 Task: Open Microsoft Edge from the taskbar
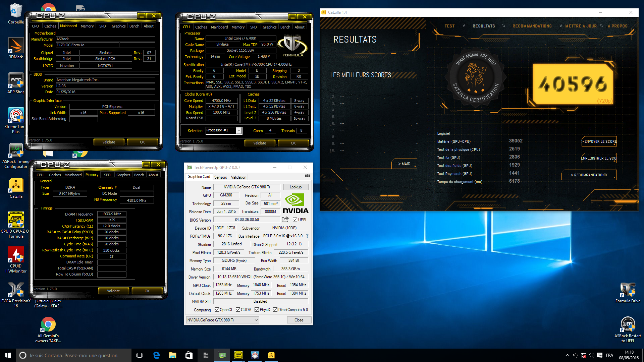coord(156,355)
